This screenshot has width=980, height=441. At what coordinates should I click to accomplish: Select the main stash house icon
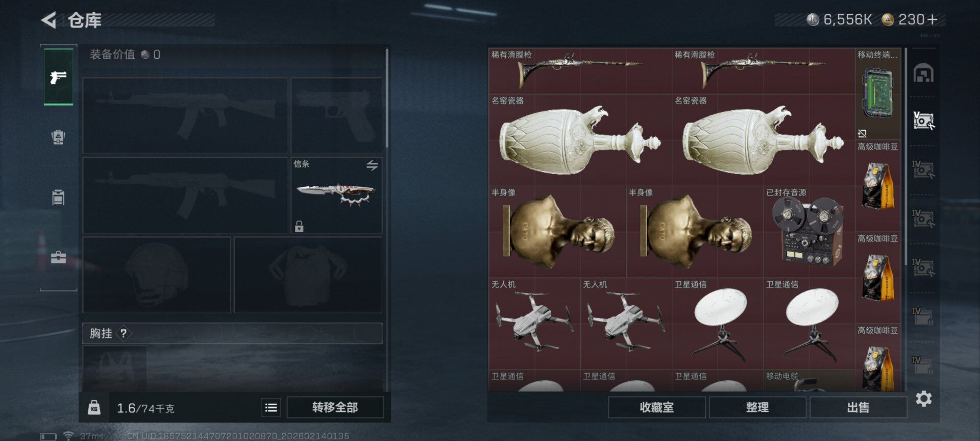(x=924, y=73)
